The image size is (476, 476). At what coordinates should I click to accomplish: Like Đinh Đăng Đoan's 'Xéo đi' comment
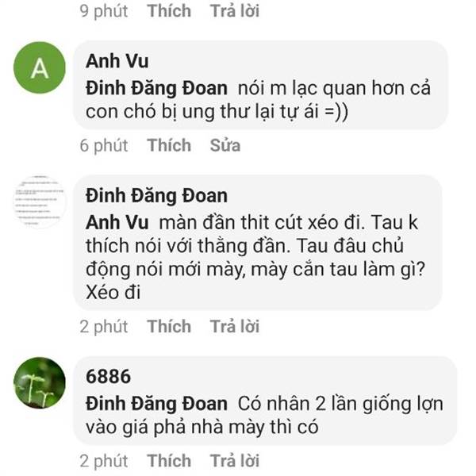(169, 326)
